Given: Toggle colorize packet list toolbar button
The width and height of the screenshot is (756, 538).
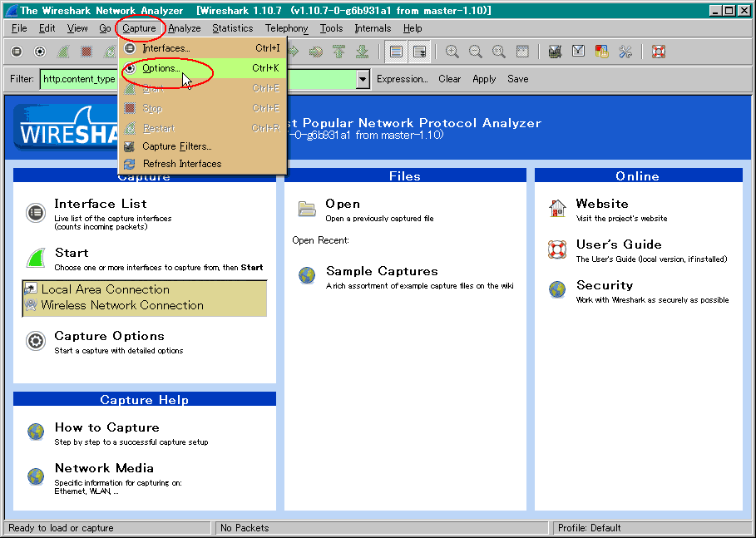Looking at the screenshot, I should tap(397, 52).
